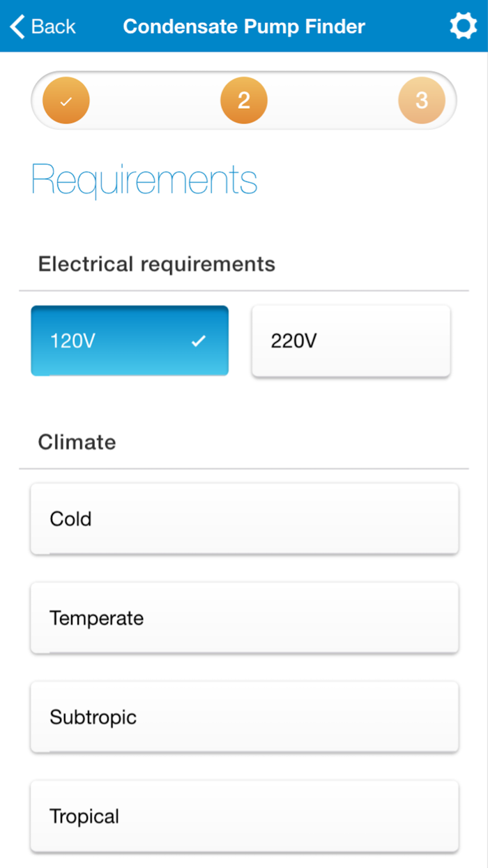Select the Temperate climate option
The width and height of the screenshot is (488, 868).
coord(244,618)
